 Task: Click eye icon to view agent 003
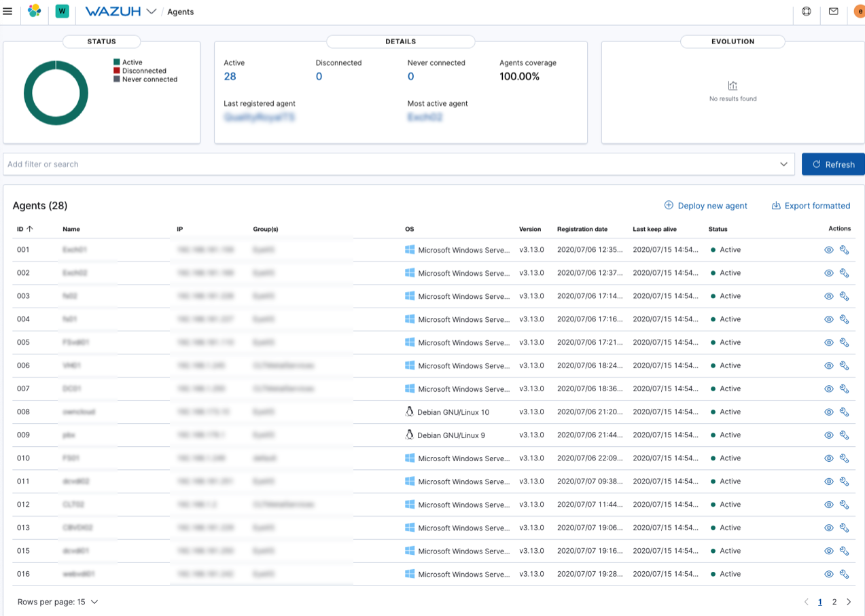(x=828, y=296)
